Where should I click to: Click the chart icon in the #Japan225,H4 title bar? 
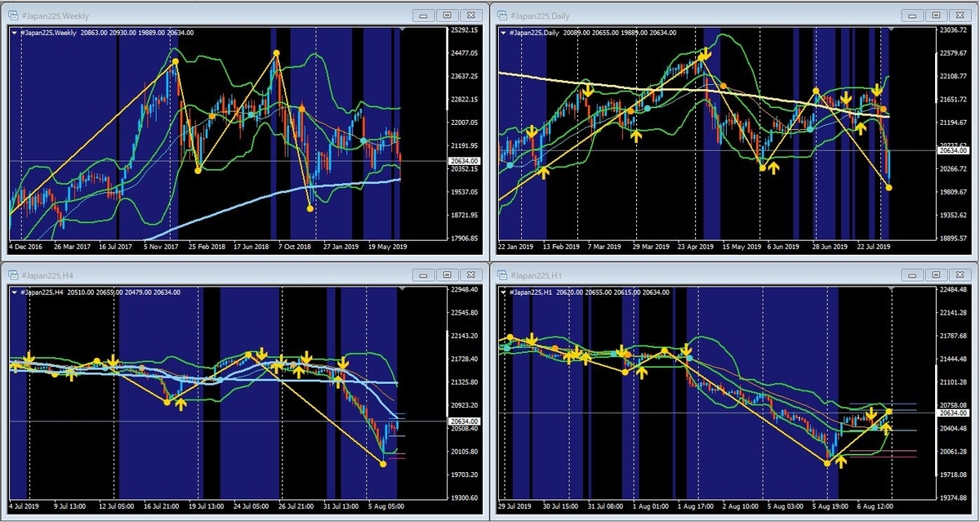click(x=15, y=274)
